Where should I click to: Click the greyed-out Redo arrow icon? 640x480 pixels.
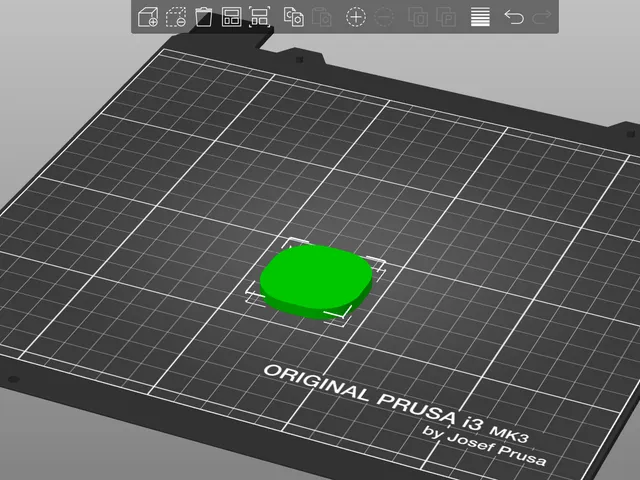click(x=542, y=17)
